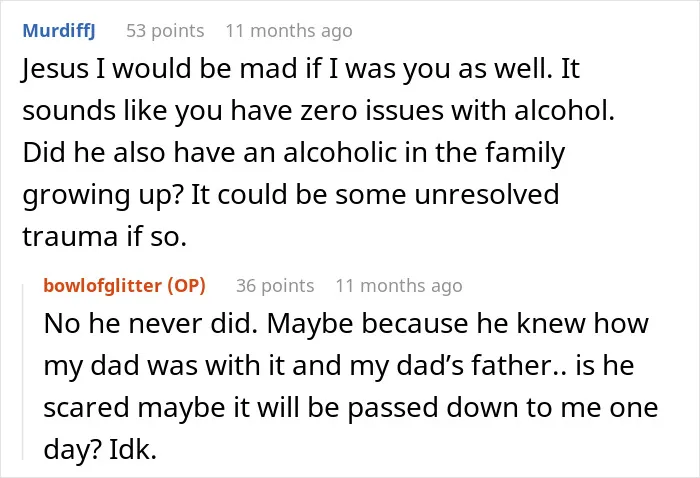The width and height of the screenshot is (700, 478).
Task: Click the line 'Did he also have an alcoholic'
Action: point(294,153)
